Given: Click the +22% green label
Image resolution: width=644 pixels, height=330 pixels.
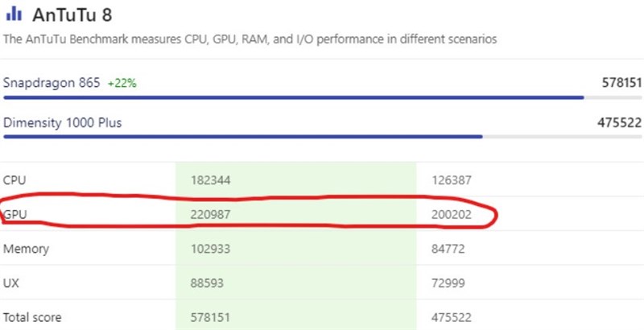Looking at the screenshot, I should tap(122, 84).
